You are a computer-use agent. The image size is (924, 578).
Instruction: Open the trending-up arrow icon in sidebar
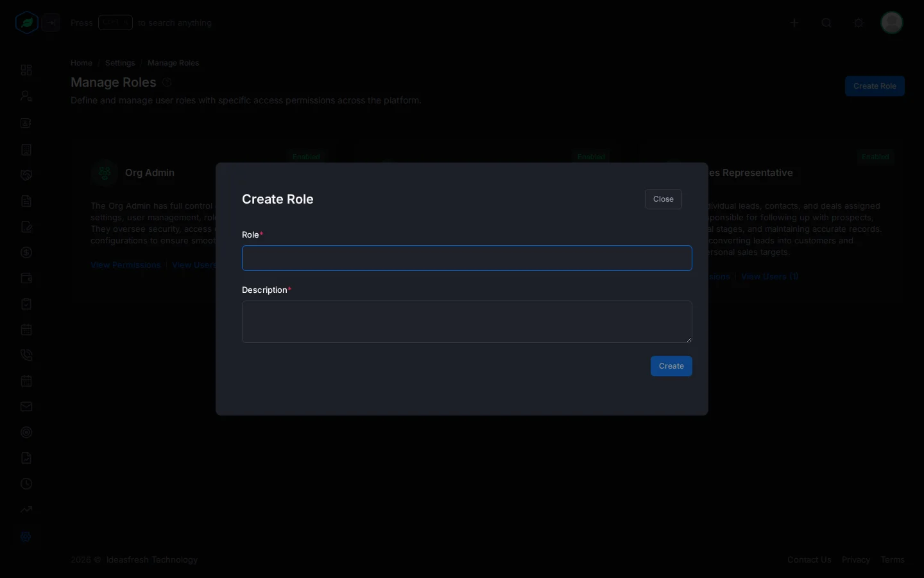26,509
